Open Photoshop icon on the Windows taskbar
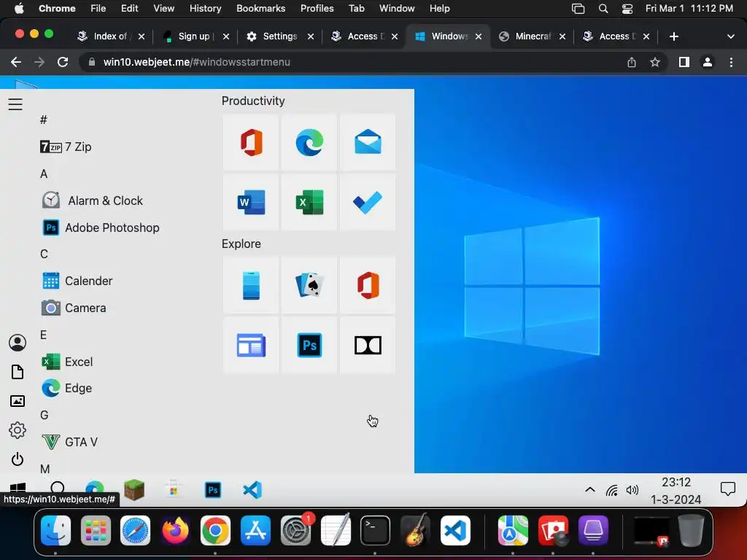Screen dimensions: 747x560 coord(213,490)
